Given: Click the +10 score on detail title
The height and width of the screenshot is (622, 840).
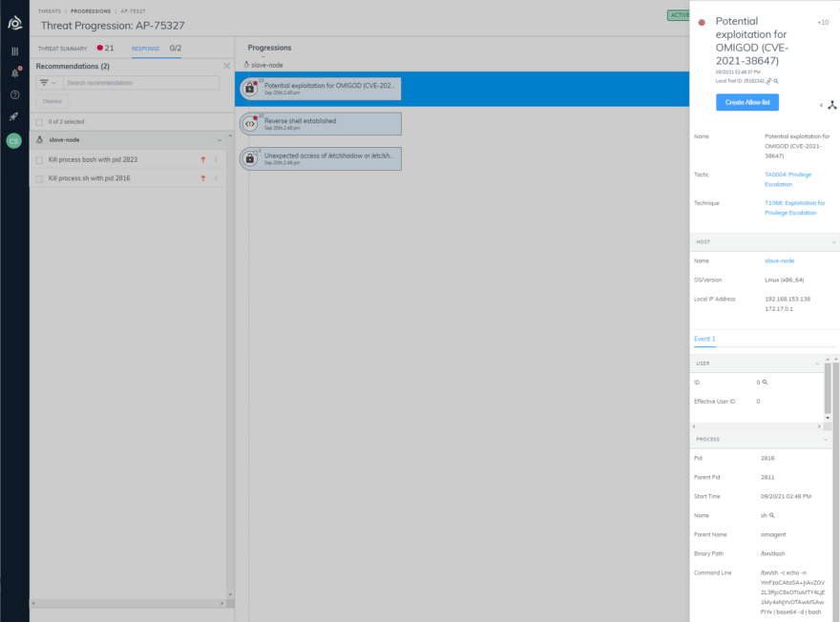Looking at the screenshot, I should 823,23.
